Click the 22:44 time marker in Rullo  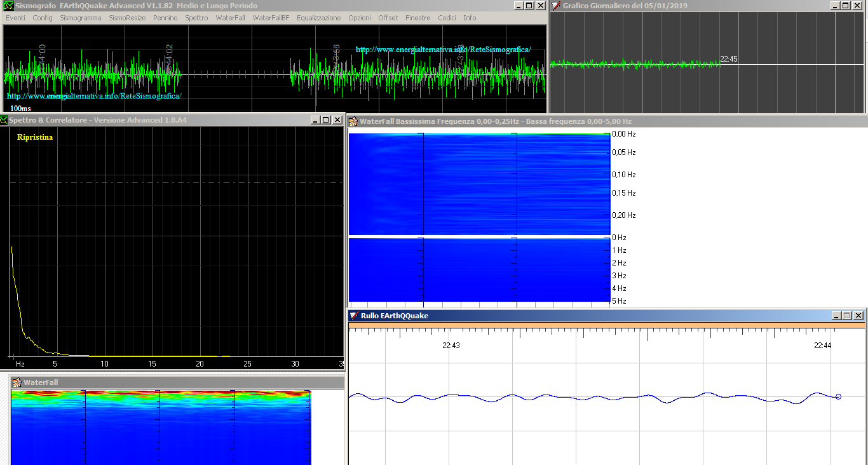(823, 346)
